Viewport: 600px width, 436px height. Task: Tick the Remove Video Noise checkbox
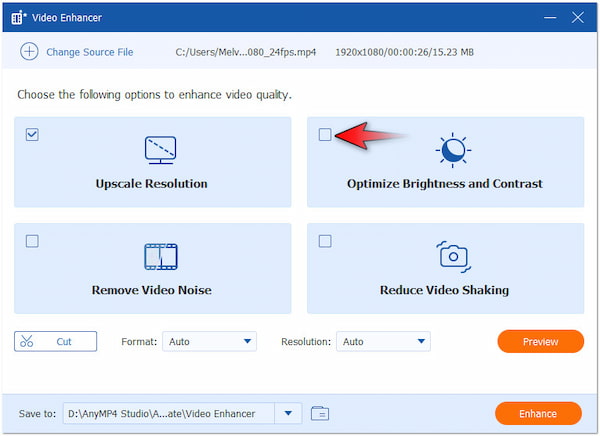[x=32, y=241]
